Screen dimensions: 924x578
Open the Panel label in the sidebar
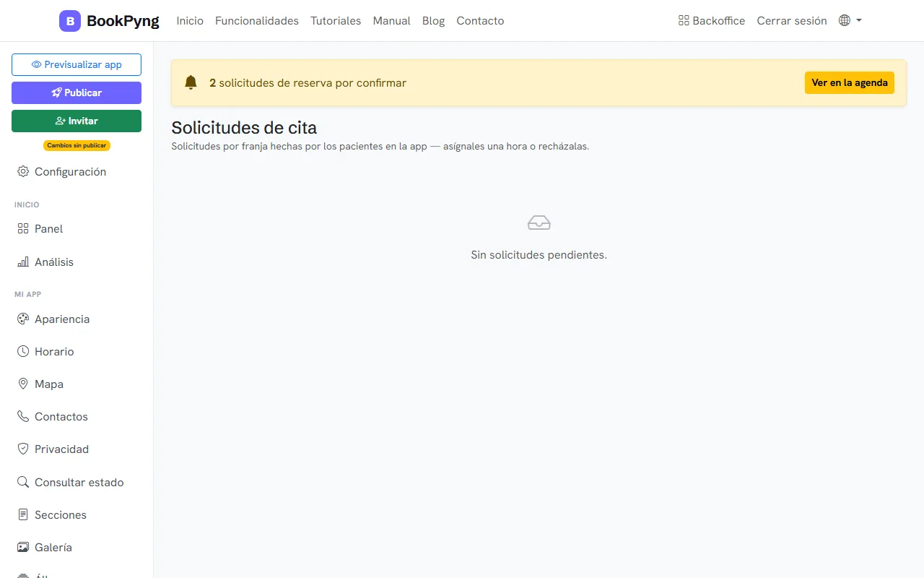49,228
